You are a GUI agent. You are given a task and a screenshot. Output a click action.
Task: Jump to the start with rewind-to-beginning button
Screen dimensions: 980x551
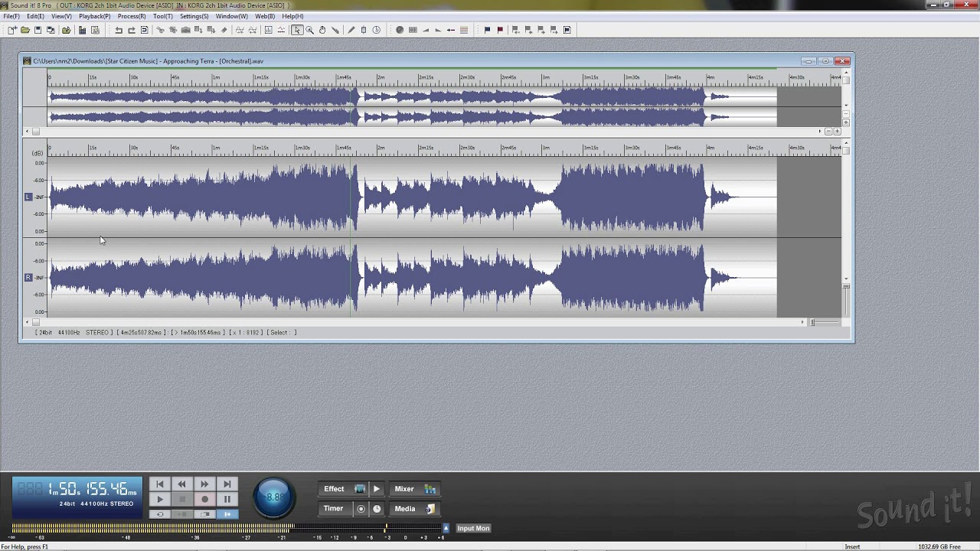[160, 484]
